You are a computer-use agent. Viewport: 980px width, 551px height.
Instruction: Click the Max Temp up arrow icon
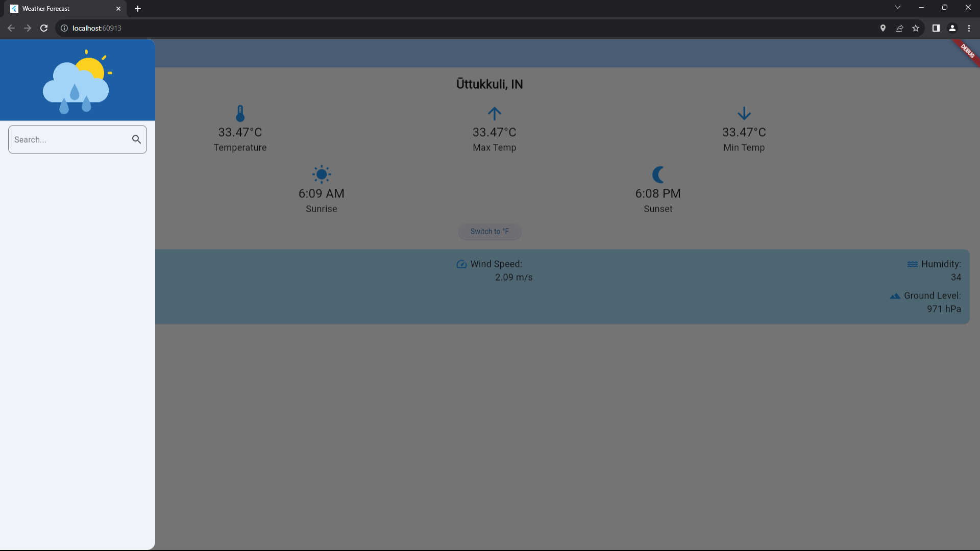[494, 113]
